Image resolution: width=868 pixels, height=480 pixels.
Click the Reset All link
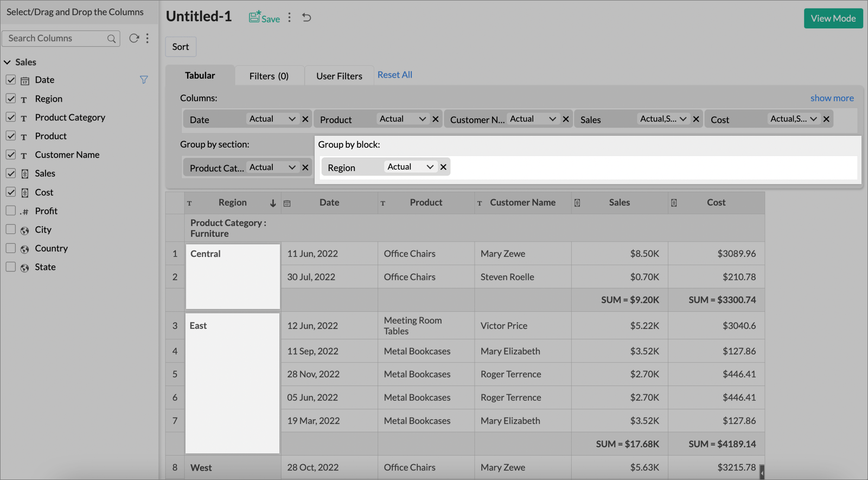(x=394, y=75)
